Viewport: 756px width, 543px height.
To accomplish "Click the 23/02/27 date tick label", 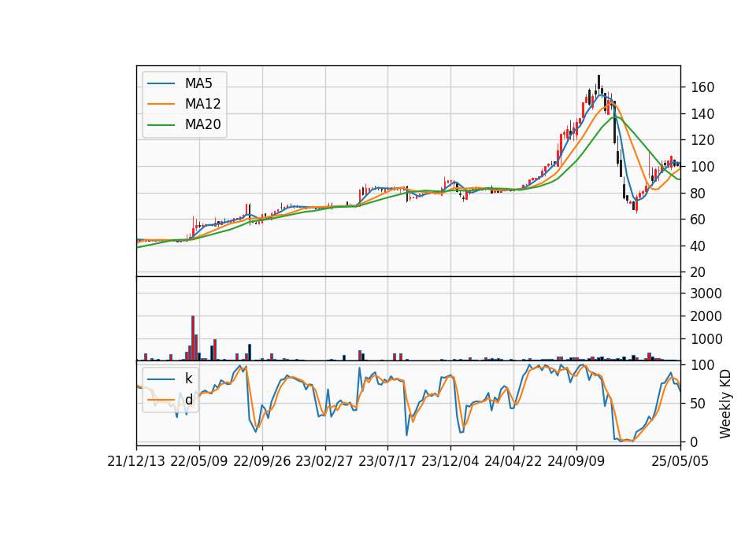I will pyautogui.click(x=324, y=462).
